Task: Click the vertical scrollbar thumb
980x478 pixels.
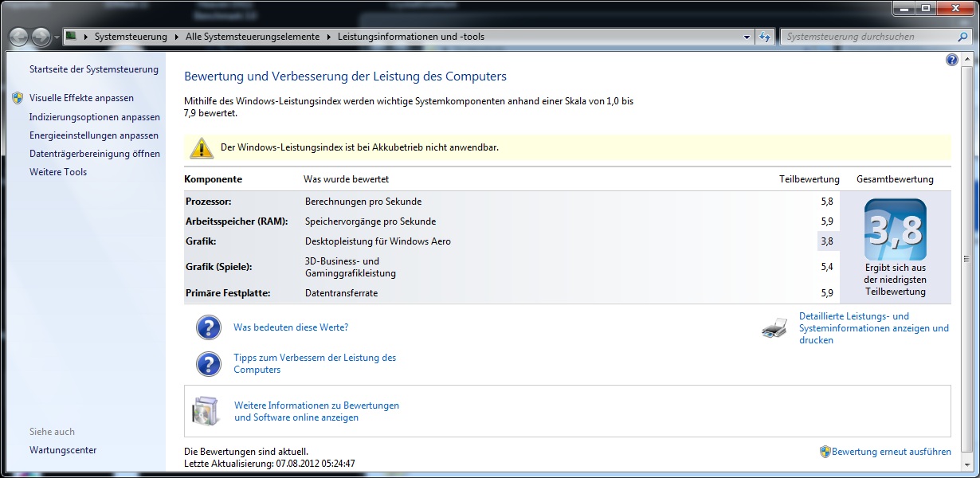Action: tap(966, 259)
